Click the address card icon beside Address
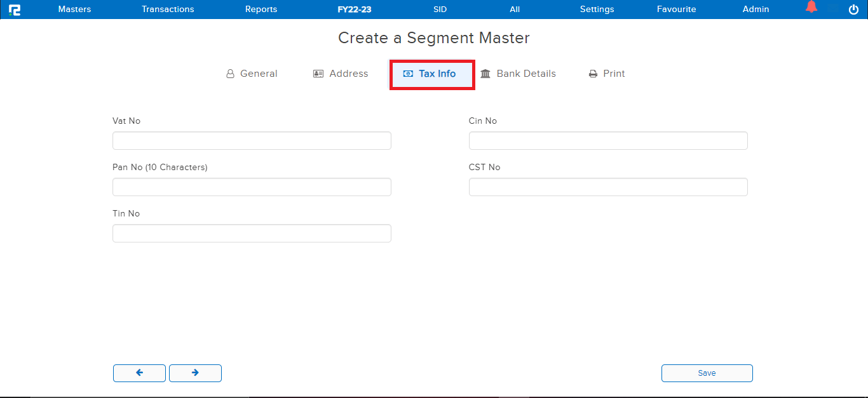 (318, 74)
